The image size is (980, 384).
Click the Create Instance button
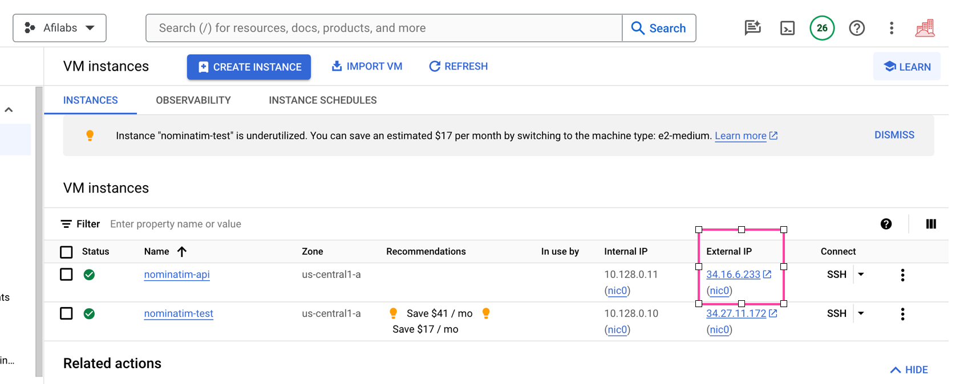point(249,67)
